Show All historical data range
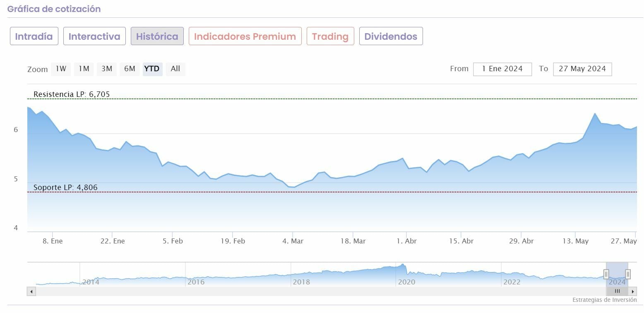 pyautogui.click(x=175, y=69)
